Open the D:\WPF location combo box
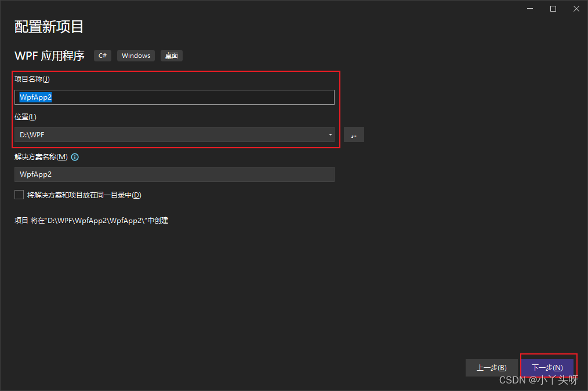The image size is (588, 391). tap(174, 134)
